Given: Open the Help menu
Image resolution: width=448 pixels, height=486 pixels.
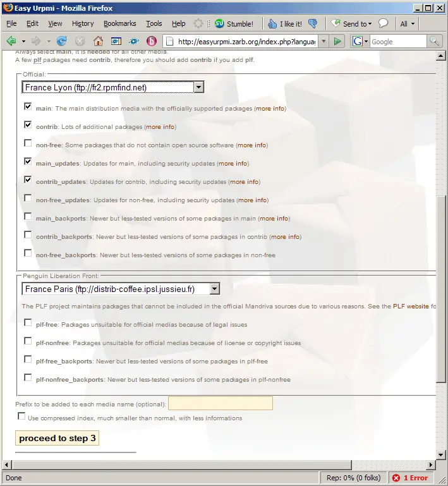Looking at the screenshot, I should [x=178, y=23].
